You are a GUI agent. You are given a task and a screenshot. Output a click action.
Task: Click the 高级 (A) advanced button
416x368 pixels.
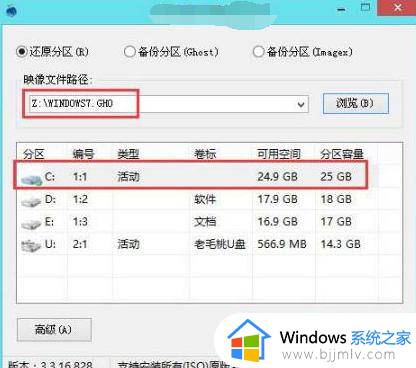(54, 330)
